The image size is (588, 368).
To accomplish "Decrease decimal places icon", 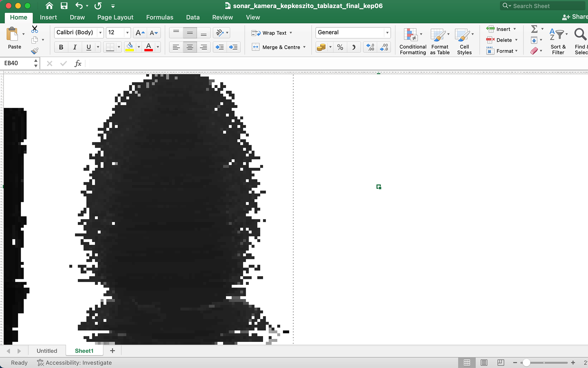I will (384, 47).
